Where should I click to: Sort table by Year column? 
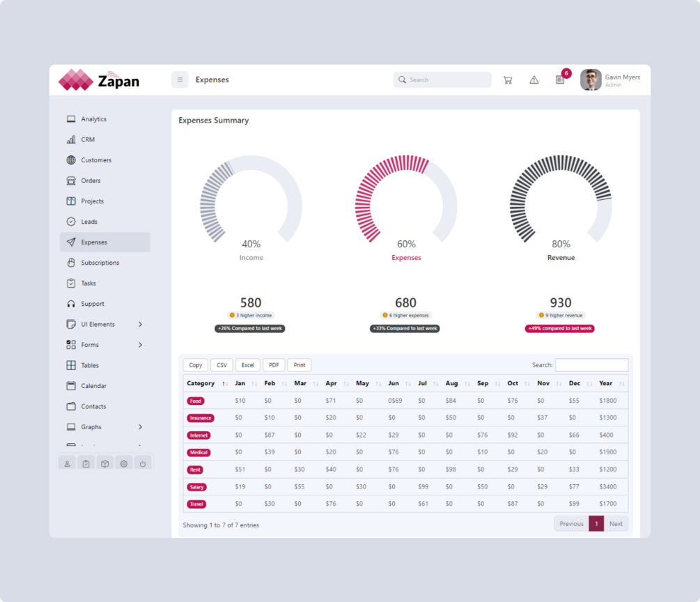tap(612, 383)
